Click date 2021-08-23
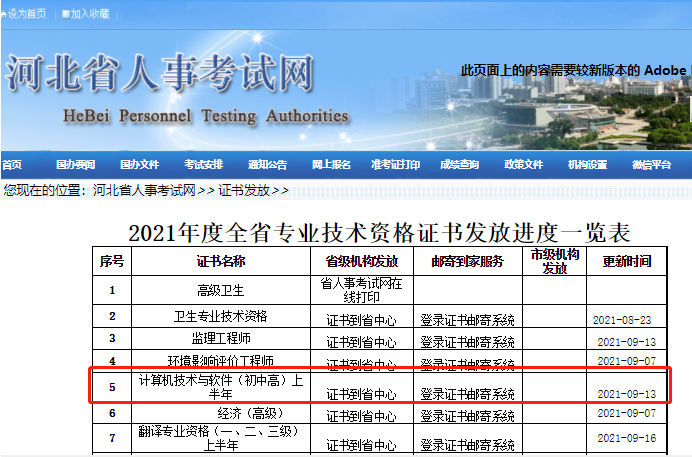 pyautogui.click(x=622, y=320)
